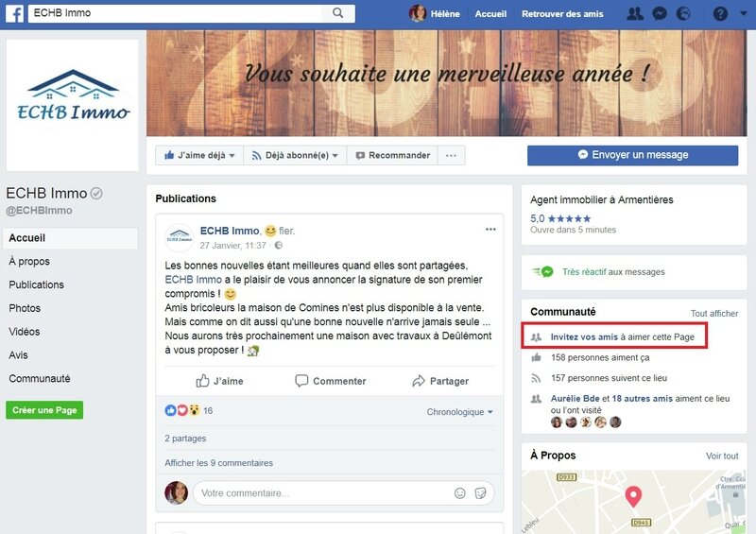Viewport: 756px width, 534px height.
Task: Click Tout afficher in Communauté
Action: 714,314
